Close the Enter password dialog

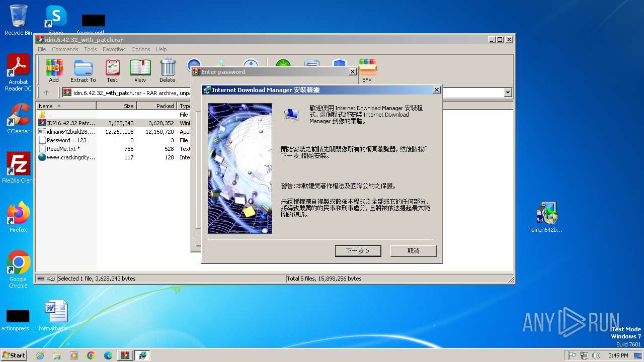[353, 72]
